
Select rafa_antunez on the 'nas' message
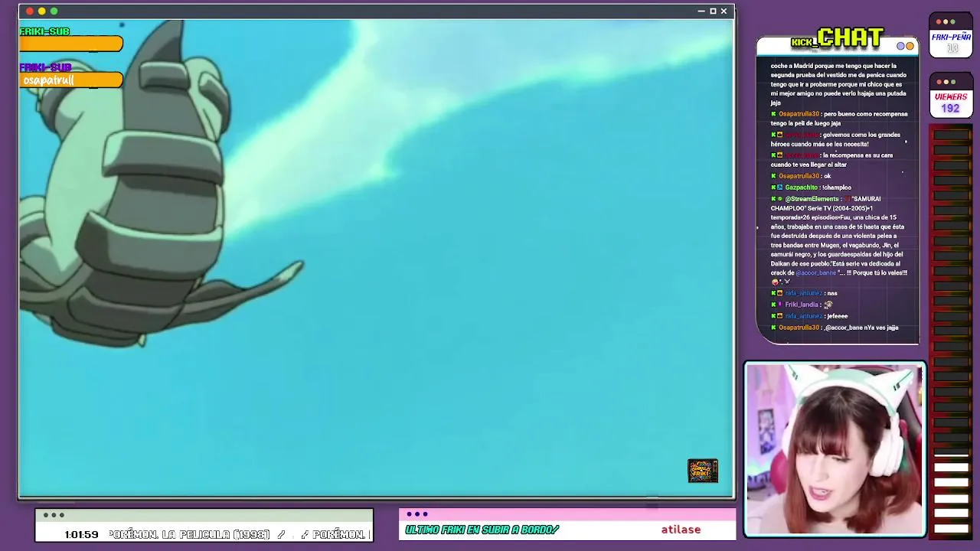click(803, 293)
